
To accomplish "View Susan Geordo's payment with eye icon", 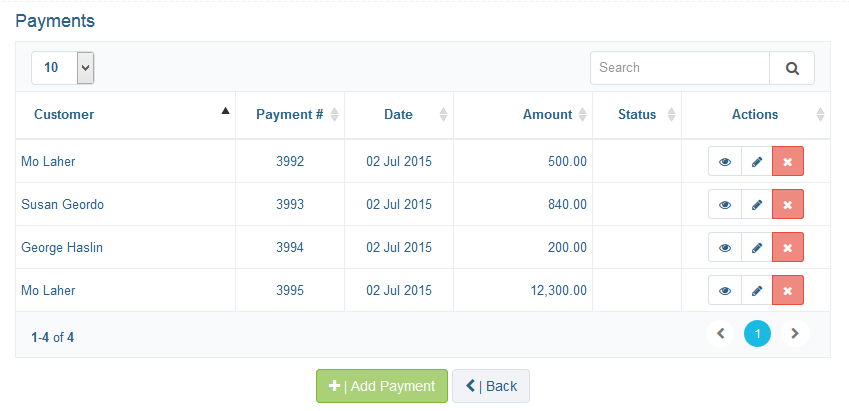I will [x=724, y=204].
